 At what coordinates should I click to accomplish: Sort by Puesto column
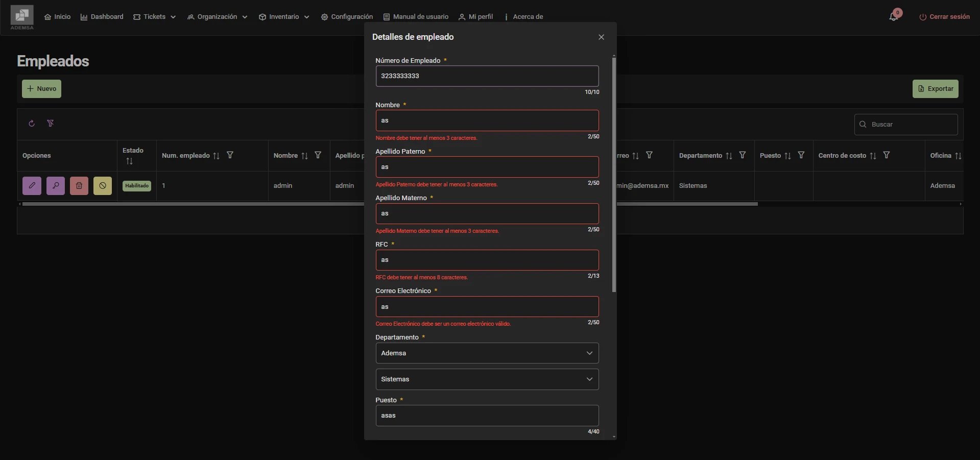[x=787, y=156]
